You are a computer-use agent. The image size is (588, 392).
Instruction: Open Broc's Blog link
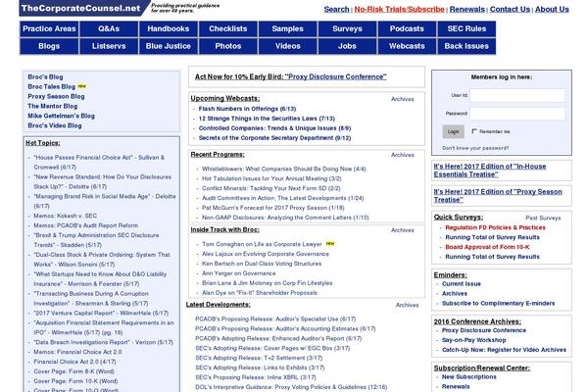[45, 76]
